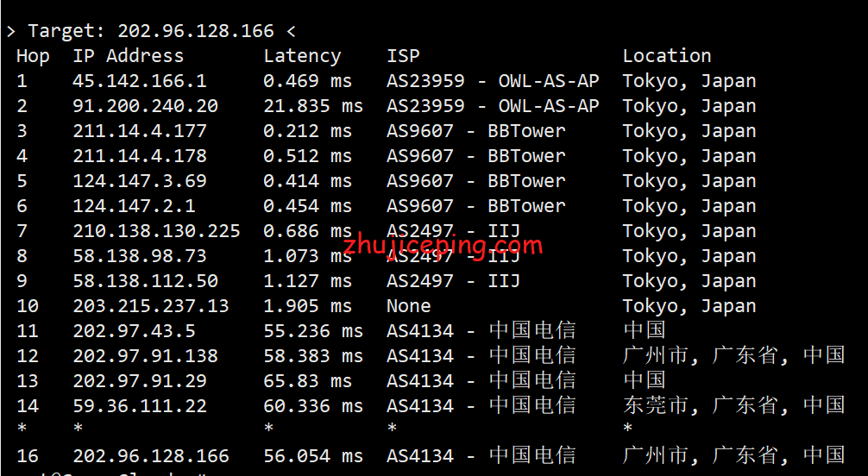The height and width of the screenshot is (476, 868).
Task: Click Tokyo, Japan location in hop 10
Action: click(x=689, y=307)
